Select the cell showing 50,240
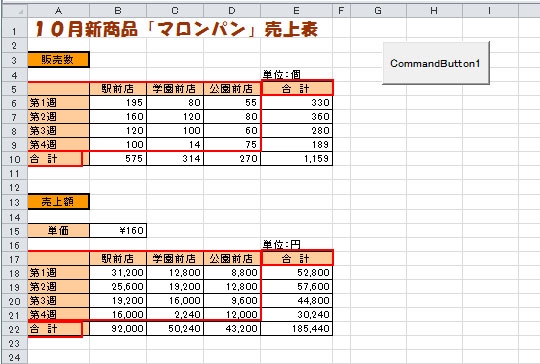Viewport: 540px width, 364px height. [x=175, y=329]
